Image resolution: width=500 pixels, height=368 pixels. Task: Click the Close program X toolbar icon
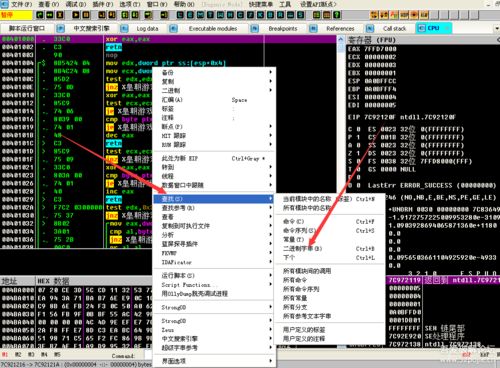(x=60, y=15)
